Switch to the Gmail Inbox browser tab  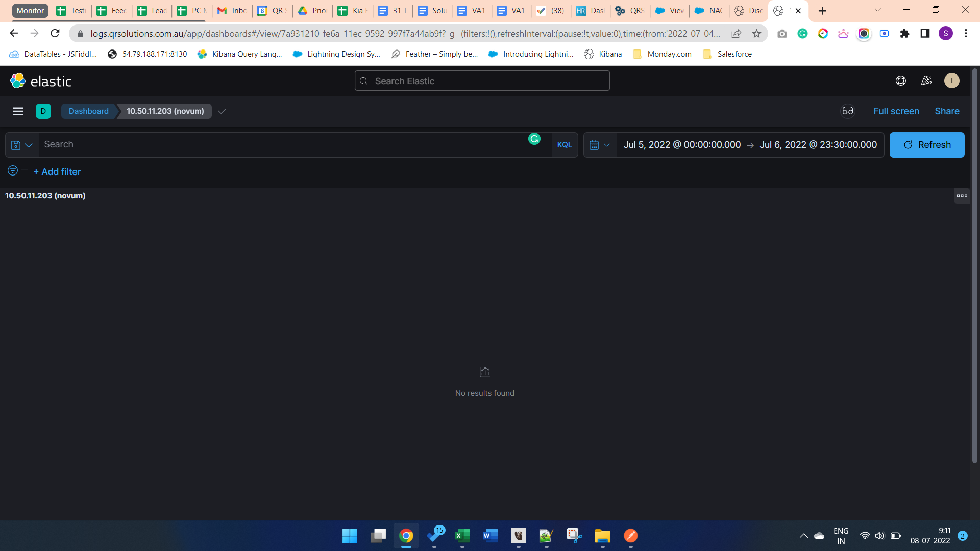[232, 11]
